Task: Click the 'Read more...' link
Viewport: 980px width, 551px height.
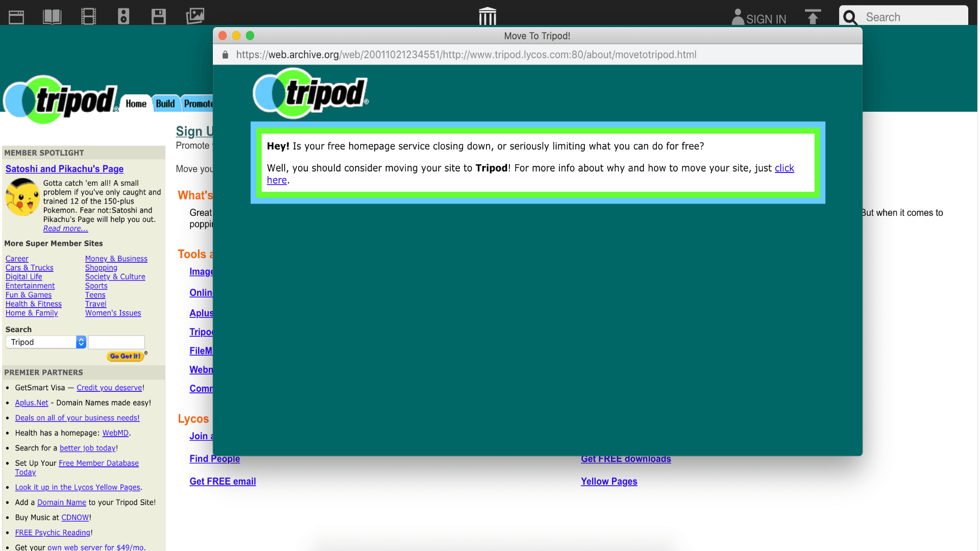Action: tap(65, 229)
